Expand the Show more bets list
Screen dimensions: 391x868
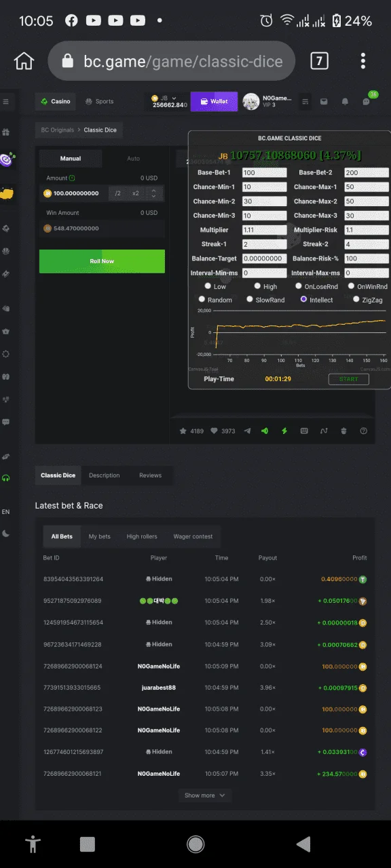click(x=204, y=795)
